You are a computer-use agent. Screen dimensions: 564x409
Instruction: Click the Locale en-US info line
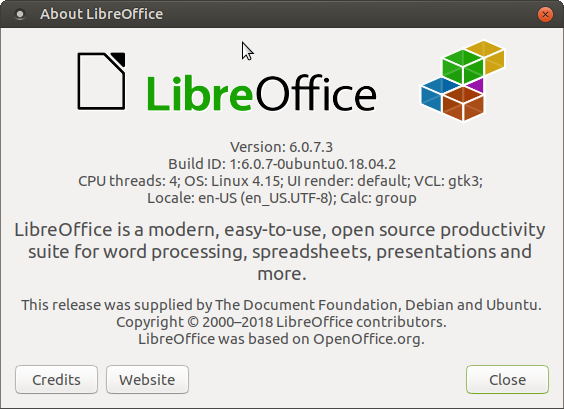(282, 198)
